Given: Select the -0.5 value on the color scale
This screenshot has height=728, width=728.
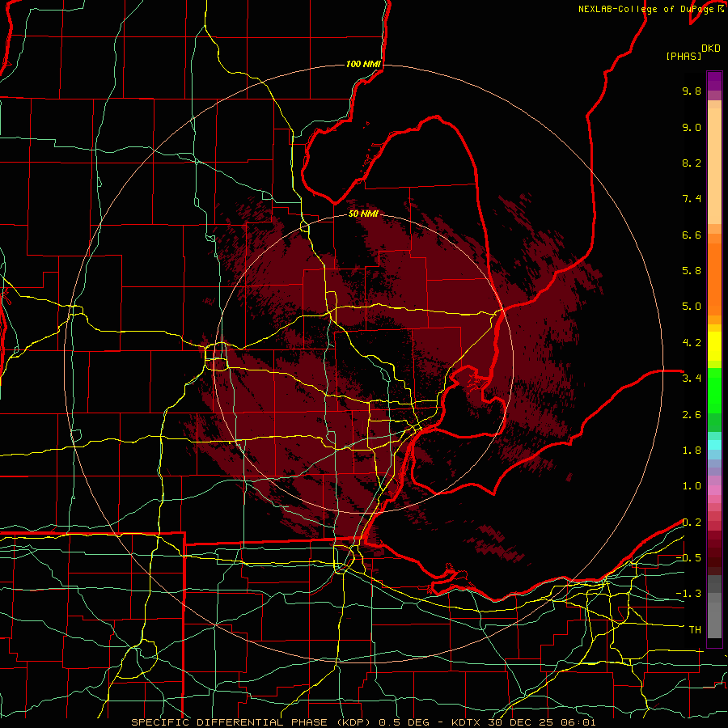Looking at the screenshot, I should tap(688, 558).
